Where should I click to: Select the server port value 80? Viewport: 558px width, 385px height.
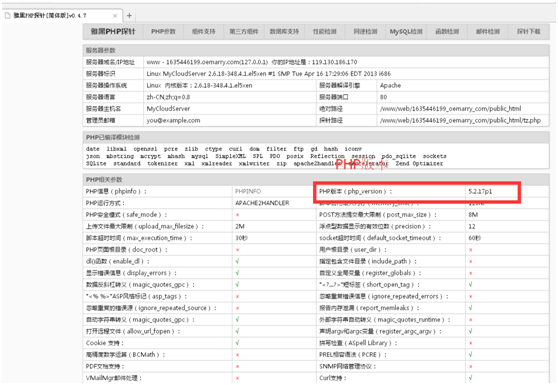pyautogui.click(x=383, y=97)
